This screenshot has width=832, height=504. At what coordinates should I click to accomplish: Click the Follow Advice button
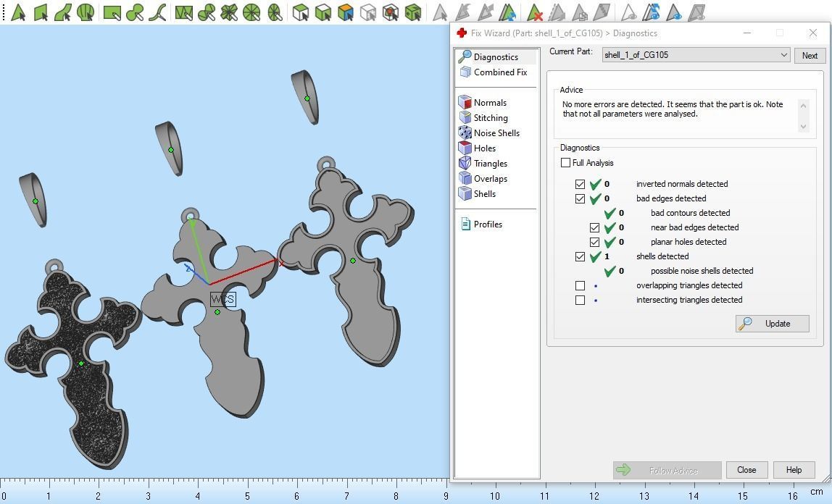(x=667, y=470)
